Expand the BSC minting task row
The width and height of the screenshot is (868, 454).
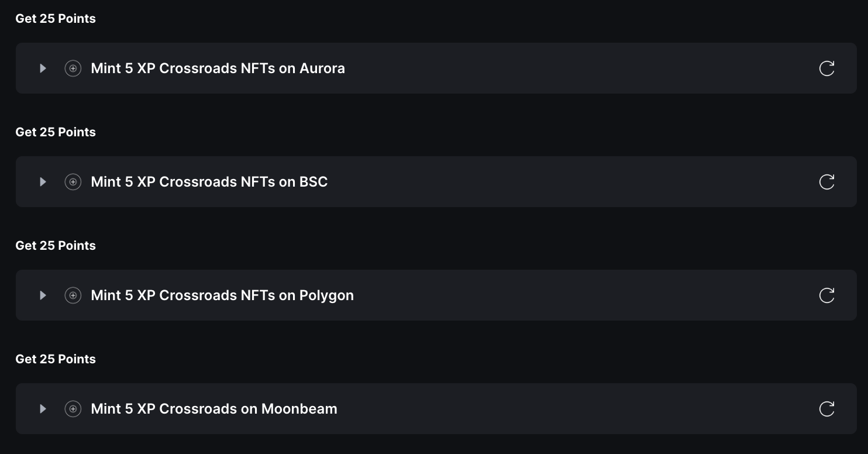tap(43, 182)
